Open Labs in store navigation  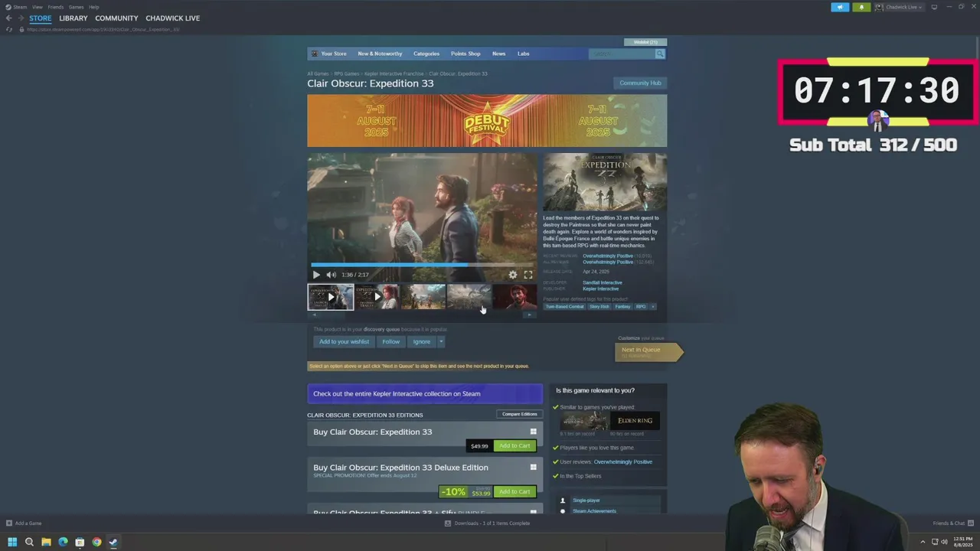[x=523, y=54]
